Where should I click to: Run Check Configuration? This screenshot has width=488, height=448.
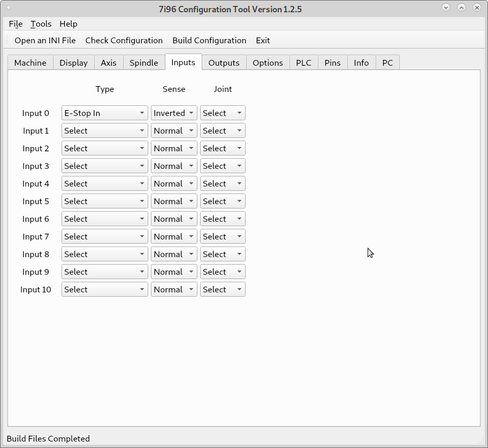pos(124,41)
